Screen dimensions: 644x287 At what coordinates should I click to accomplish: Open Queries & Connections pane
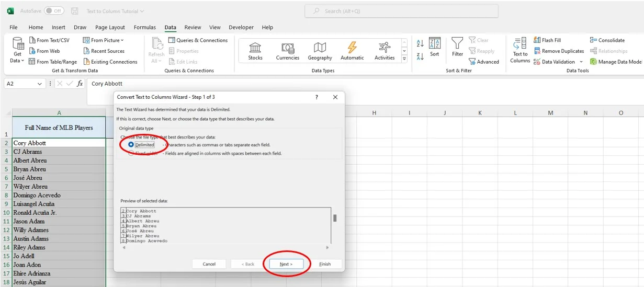198,40
